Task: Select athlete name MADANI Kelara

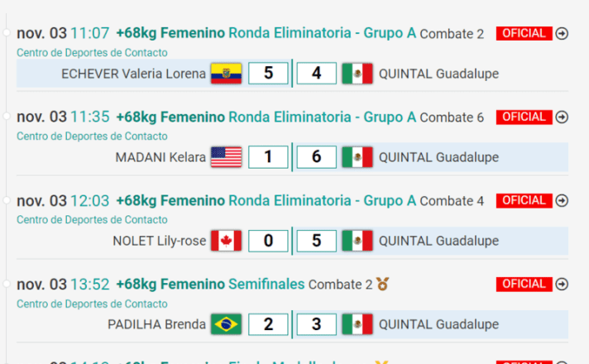Action: 160,157
